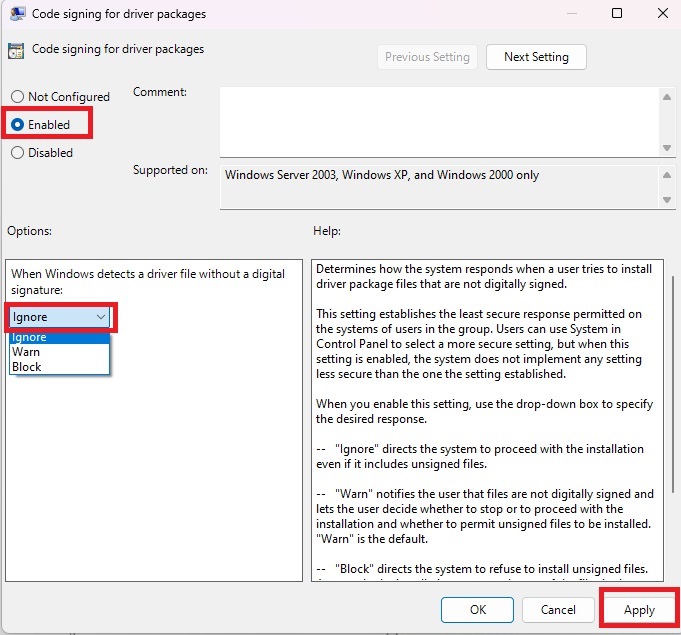Screen dimensions: 681x635
Task: Click the 'When Windows detects a driver file' label
Action: 148,281
